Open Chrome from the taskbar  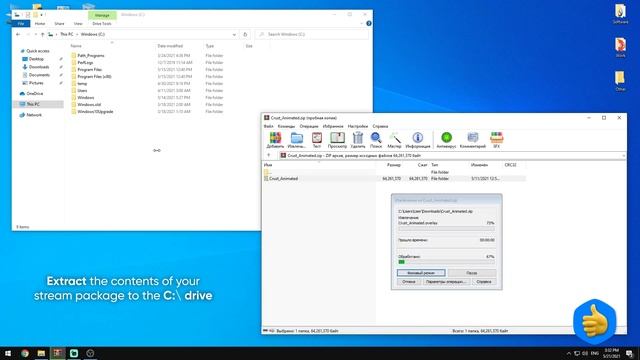pyautogui.click(x=25, y=353)
